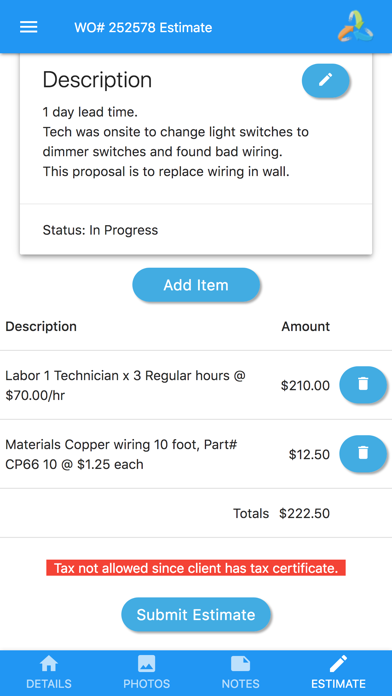The width and height of the screenshot is (392, 696).
Task: Open the hamburger menu
Action: point(28,28)
